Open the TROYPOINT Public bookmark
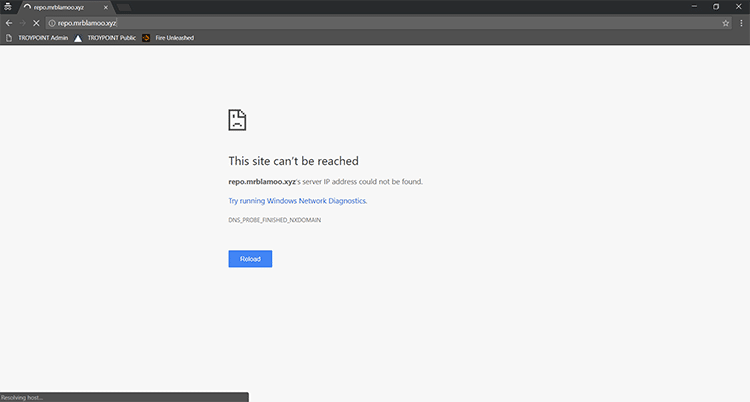The image size is (750, 402). coord(105,38)
